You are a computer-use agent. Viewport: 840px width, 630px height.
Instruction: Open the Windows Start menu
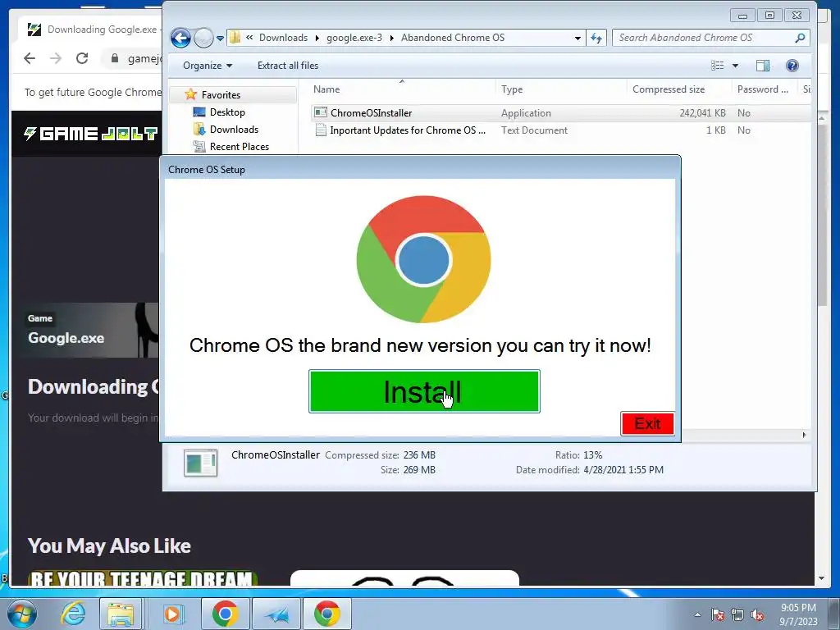point(22,614)
